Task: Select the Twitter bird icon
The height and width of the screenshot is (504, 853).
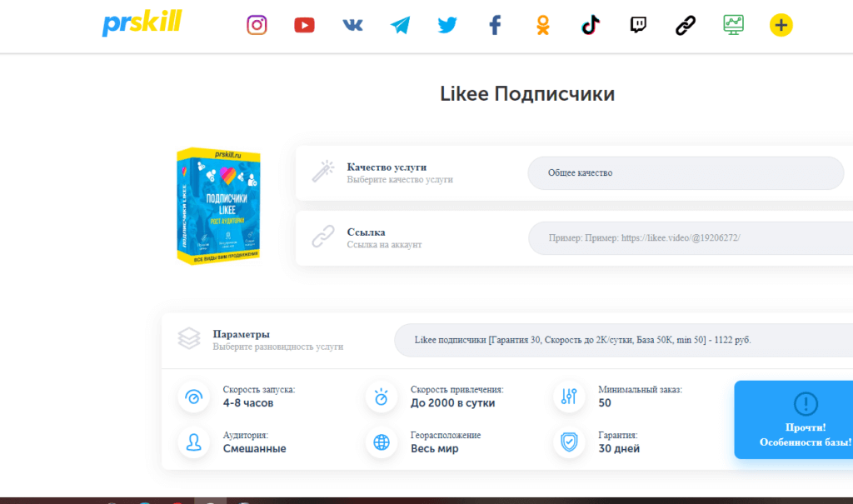Action: (x=447, y=26)
